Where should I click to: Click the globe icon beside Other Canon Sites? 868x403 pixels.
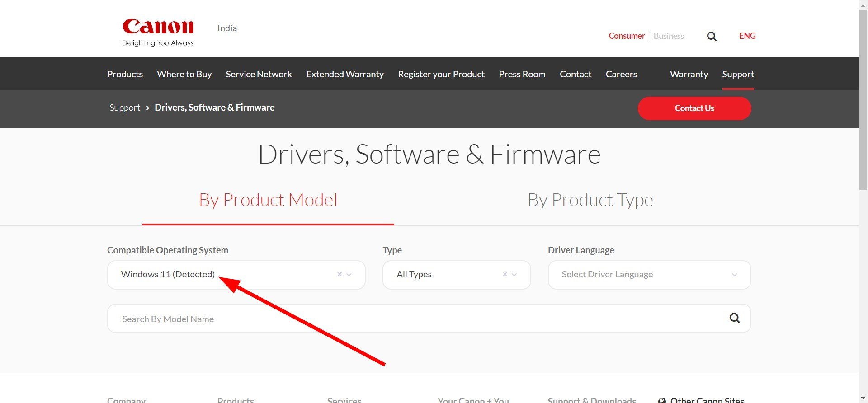(x=662, y=400)
